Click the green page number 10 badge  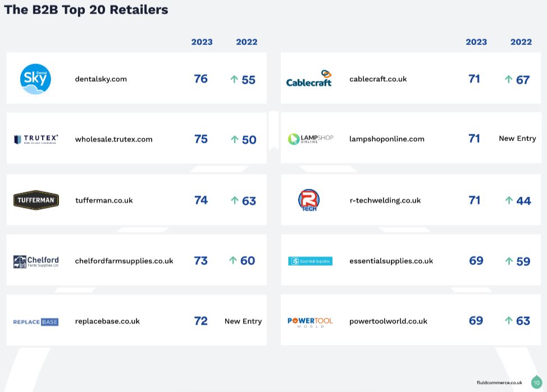[536, 382]
